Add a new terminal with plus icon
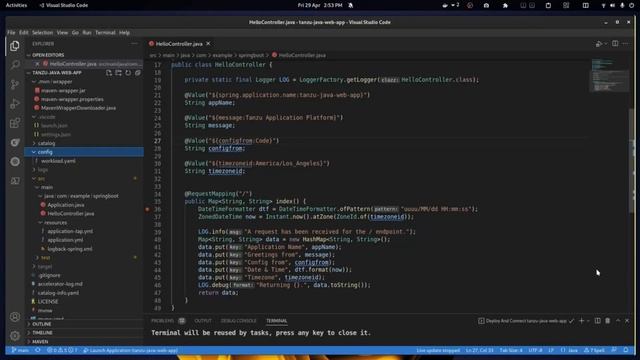The width and height of the screenshot is (640, 360). [x=582, y=321]
